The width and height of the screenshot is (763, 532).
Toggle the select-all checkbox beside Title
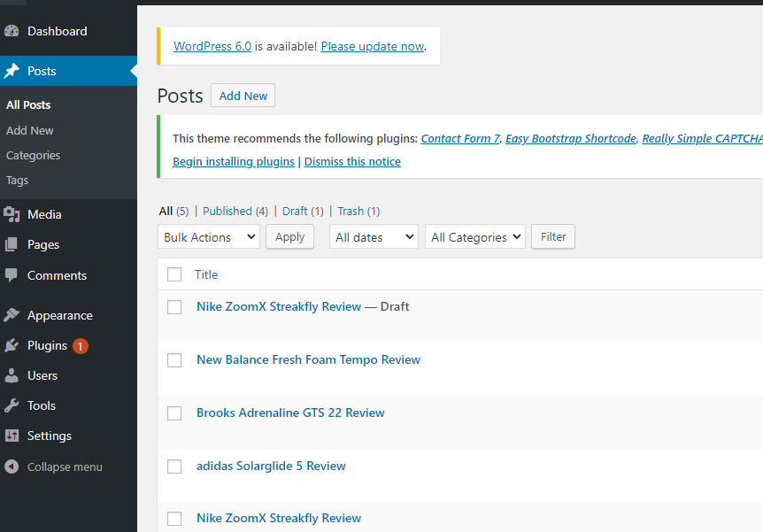click(174, 274)
